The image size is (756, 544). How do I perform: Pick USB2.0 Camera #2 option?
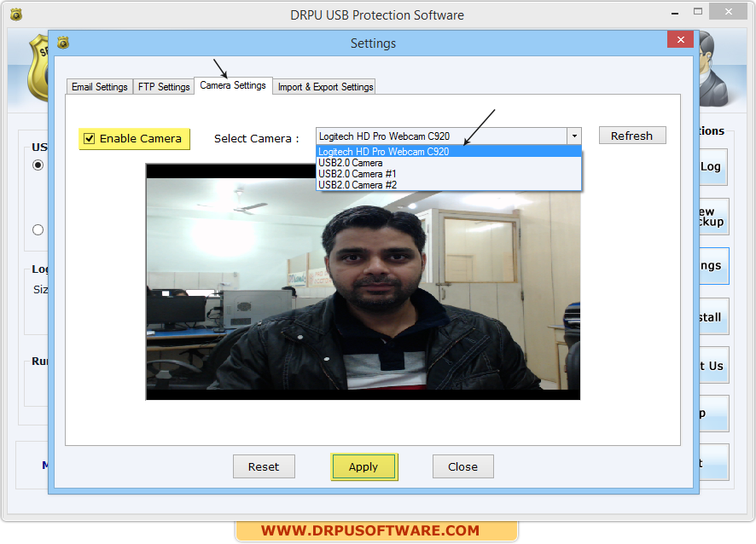click(x=448, y=185)
